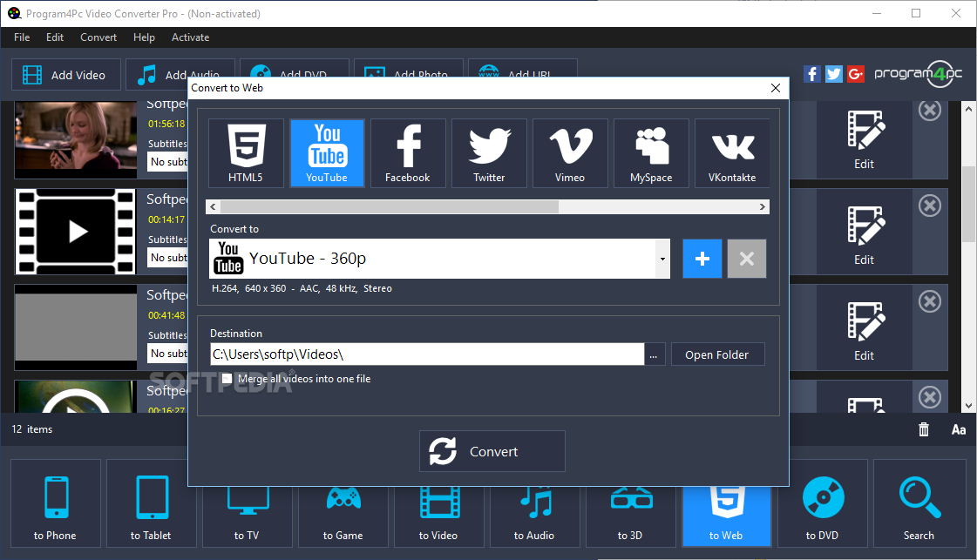
Task: Open the Twitter social link icon
Action: pyautogui.click(x=834, y=74)
